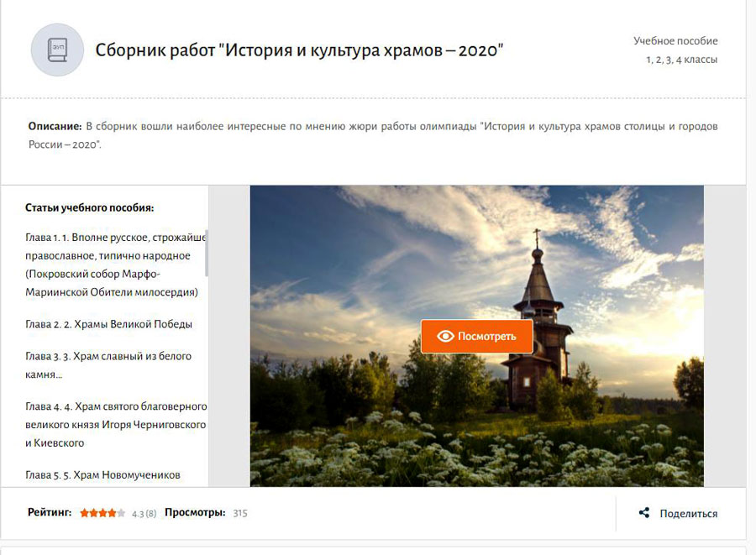
Task: Click the orange star rating
Action: point(102,513)
